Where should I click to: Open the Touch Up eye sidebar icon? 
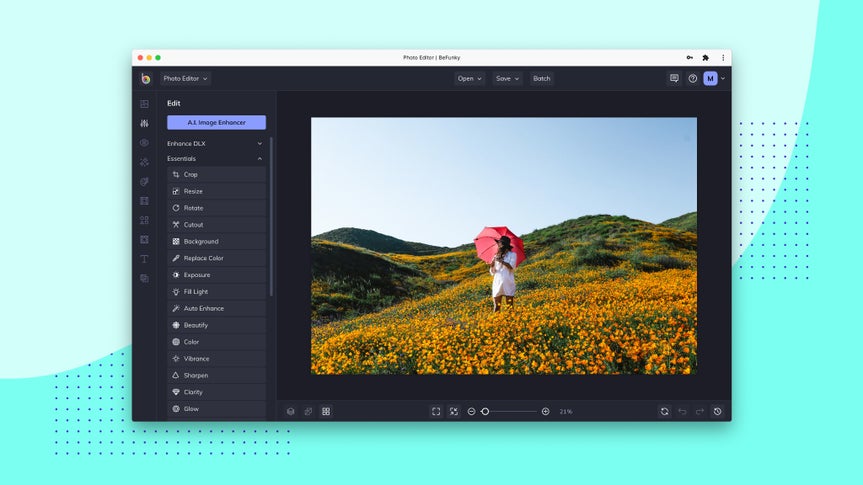coord(144,143)
